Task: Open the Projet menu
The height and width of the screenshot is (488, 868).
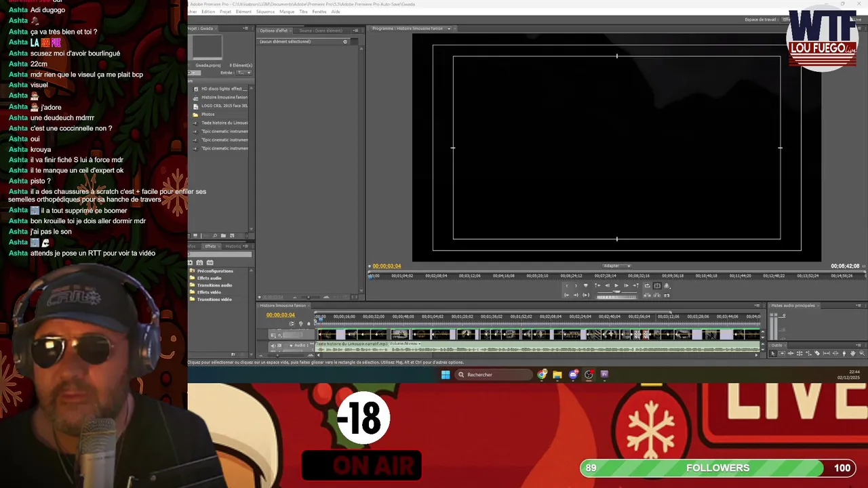Action: (225, 12)
